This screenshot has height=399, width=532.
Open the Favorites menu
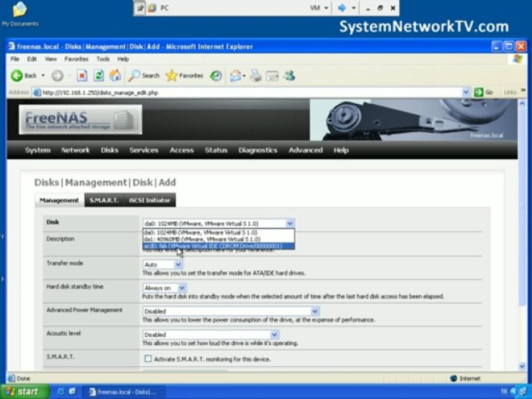(x=76, y=59)
